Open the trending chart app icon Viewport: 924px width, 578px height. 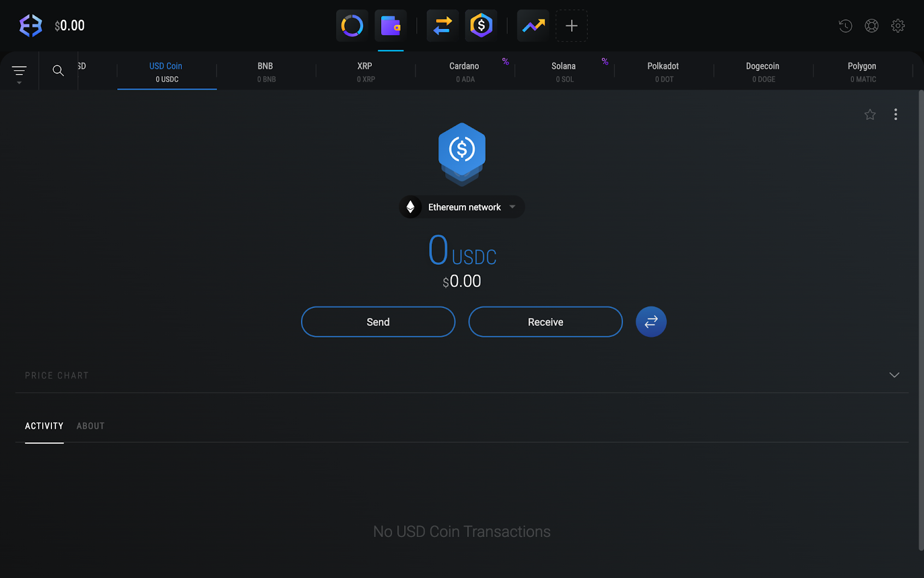533,25
